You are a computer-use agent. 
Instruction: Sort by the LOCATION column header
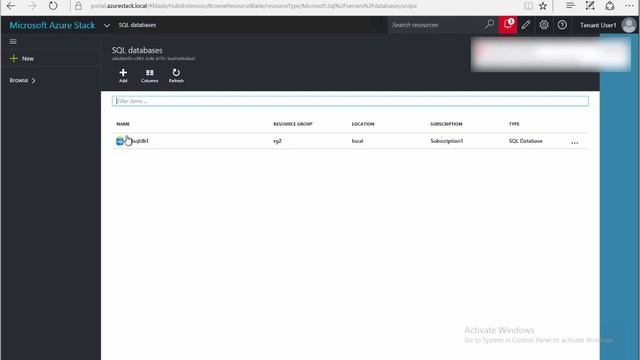pyautogui.click(x=363, y=124)
